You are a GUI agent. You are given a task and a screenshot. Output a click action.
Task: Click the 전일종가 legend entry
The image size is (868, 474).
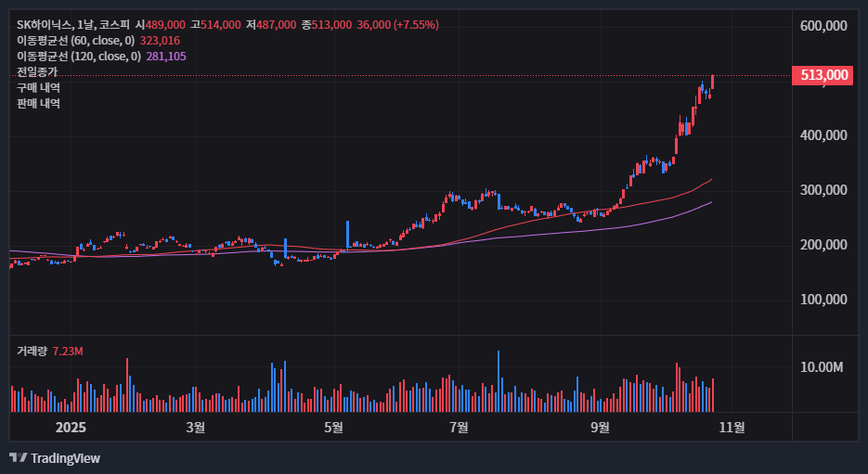(x=37, y=71)
